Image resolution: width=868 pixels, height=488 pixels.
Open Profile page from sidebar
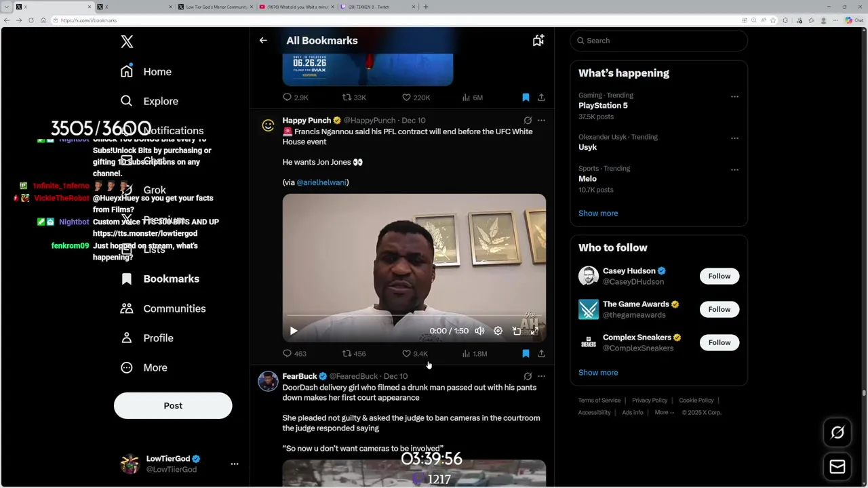click(x=146, y=338)
